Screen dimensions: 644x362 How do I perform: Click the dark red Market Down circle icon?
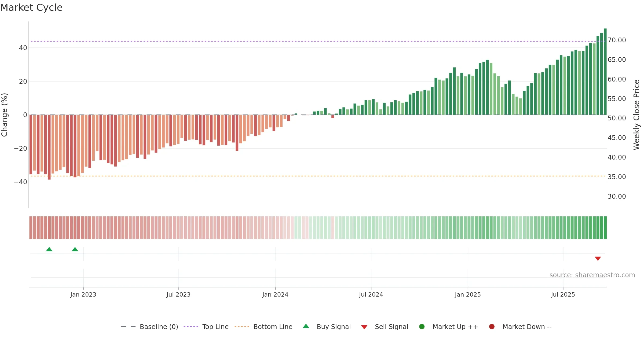[492, 327]
